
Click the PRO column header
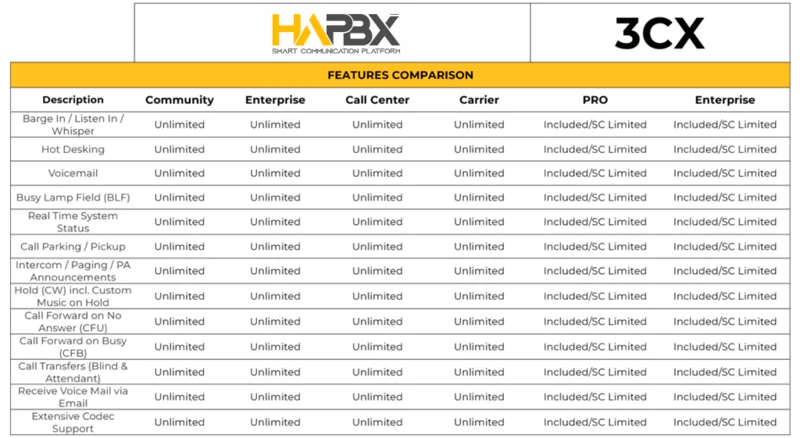[x=595, y=100]
